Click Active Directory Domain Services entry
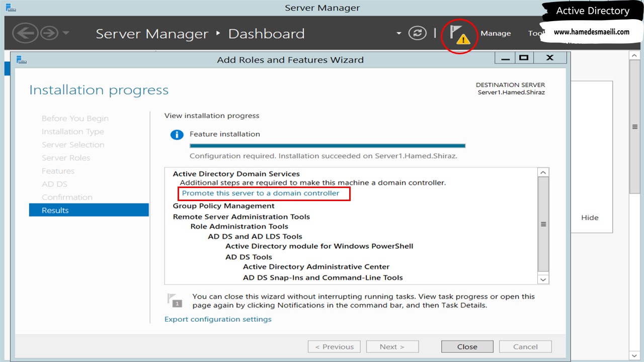The width and height of the screenshot is (644, 362). (x=236, y=174)
